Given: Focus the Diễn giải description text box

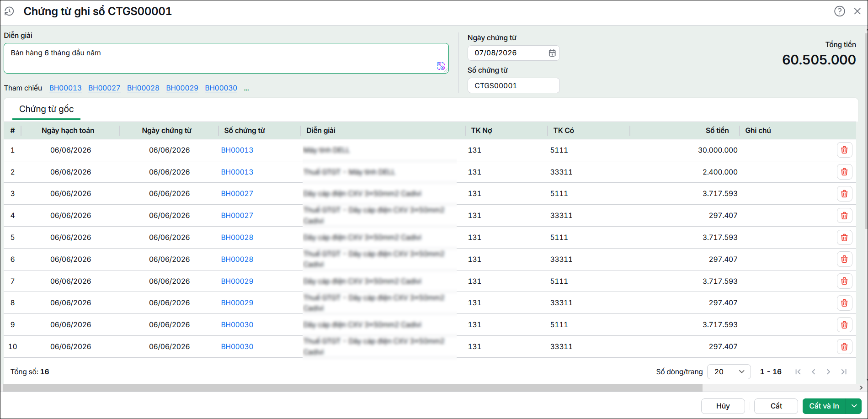Looking at the screenshot, I should click(x=226, y=58).
